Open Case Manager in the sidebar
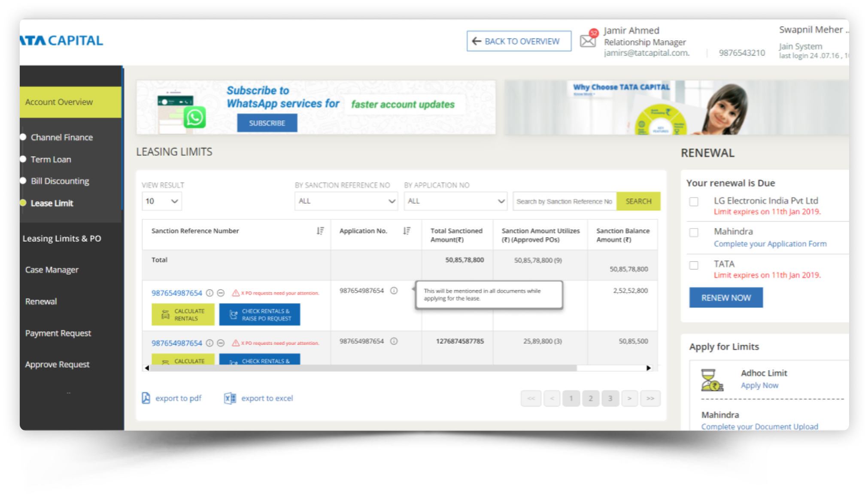The height and width of the screenshot is (495, 868). pyautogui.click(x=52, y=270)
